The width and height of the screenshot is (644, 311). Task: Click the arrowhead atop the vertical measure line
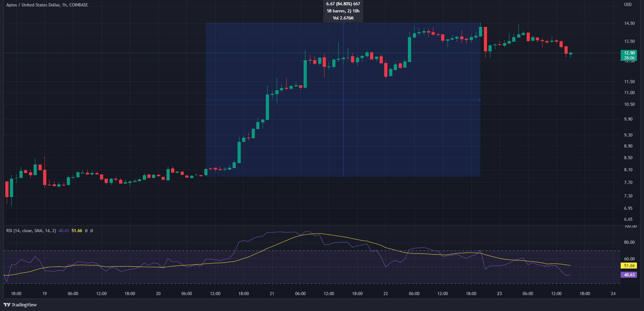pyautogui.click(x=343, y=24)
